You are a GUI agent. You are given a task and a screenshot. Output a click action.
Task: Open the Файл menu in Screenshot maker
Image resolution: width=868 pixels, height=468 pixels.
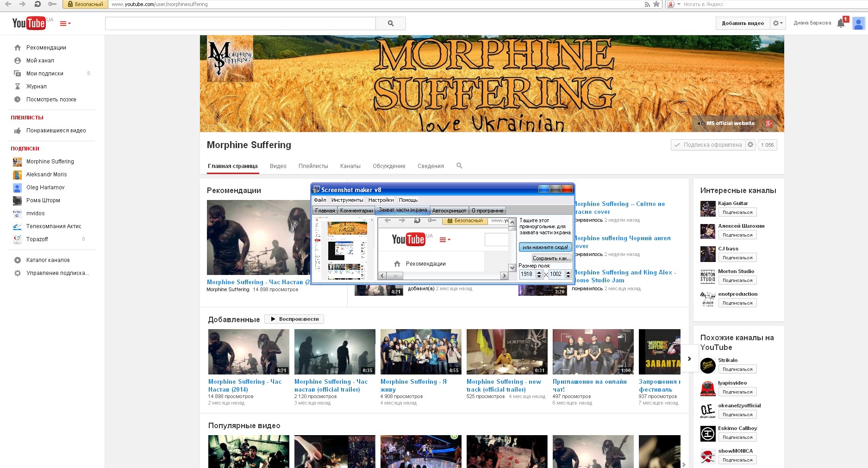(320, 200)
